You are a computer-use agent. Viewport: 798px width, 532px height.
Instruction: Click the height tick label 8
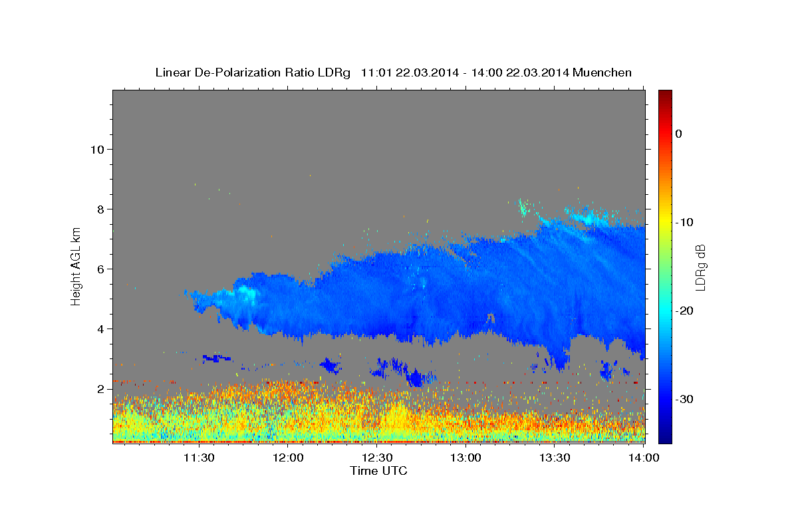pos(100,209)
